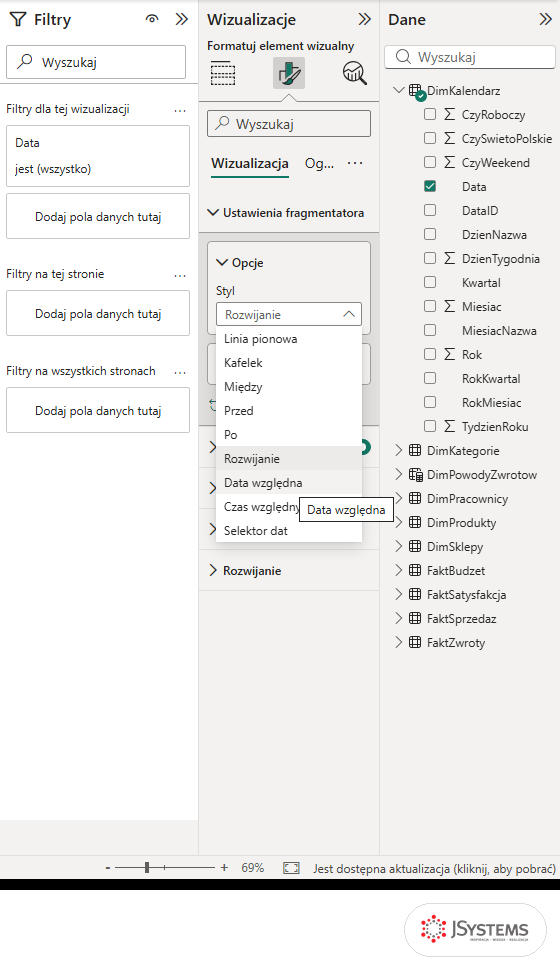
Task: Focus the Filtry search field
Action: pyautogui.click(x=96, y=62)
